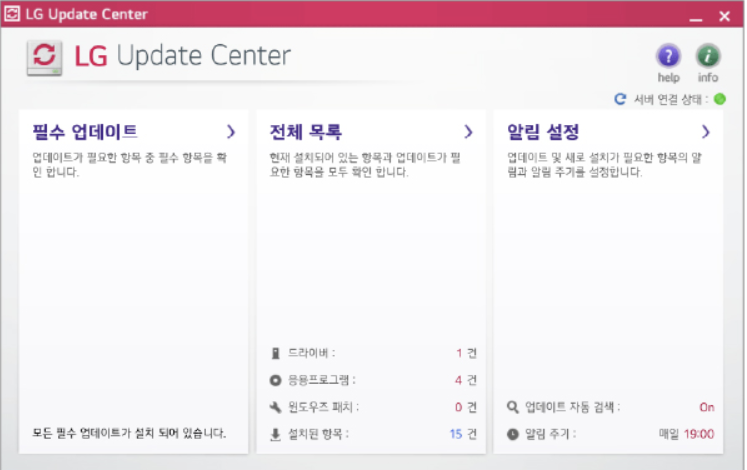747x470 pixels.
Task: Click the 업데이트 자동 검색 label
Action: 572,407
